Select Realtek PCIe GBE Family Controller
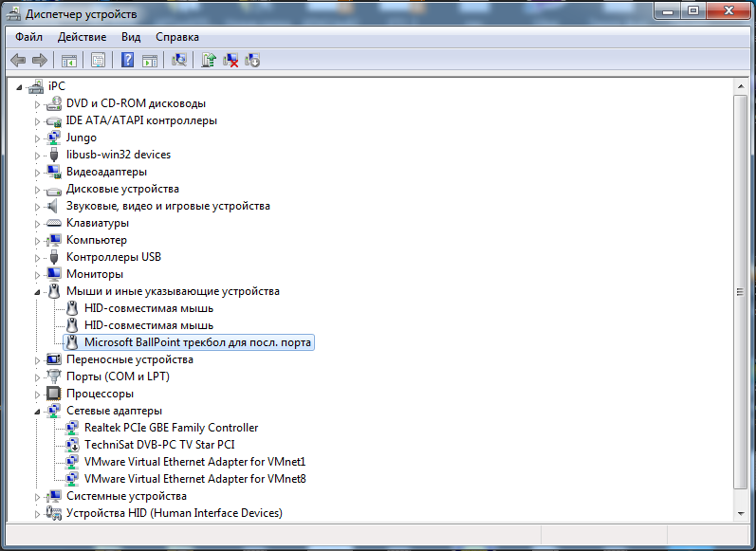The height and width of the screenshot is (551, 756). point(171,428)
